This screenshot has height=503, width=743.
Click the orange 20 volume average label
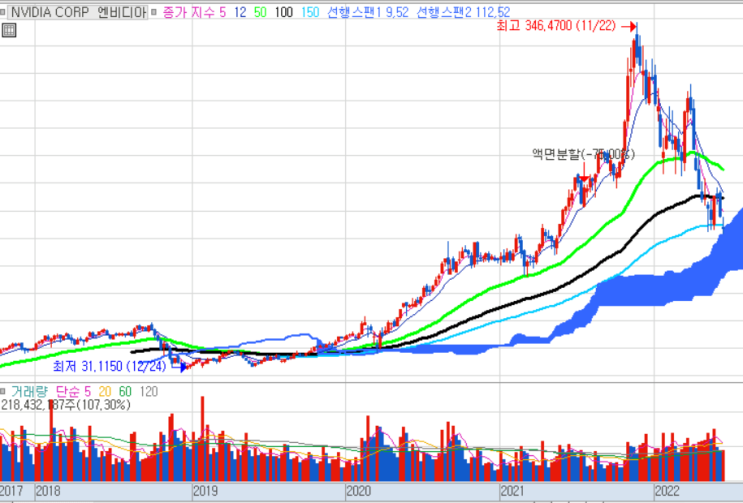point(105,392)
